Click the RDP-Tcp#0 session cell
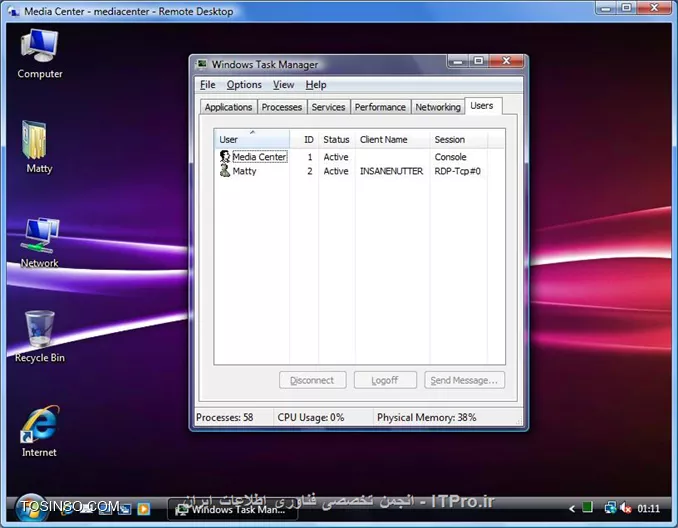 tap(457, 171)
